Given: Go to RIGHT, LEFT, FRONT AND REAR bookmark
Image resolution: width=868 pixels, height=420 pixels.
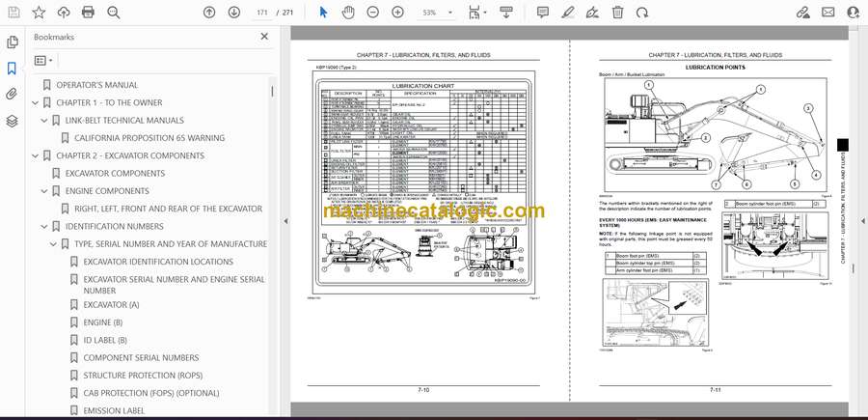Looking at the screenshot, I should 168,209.
